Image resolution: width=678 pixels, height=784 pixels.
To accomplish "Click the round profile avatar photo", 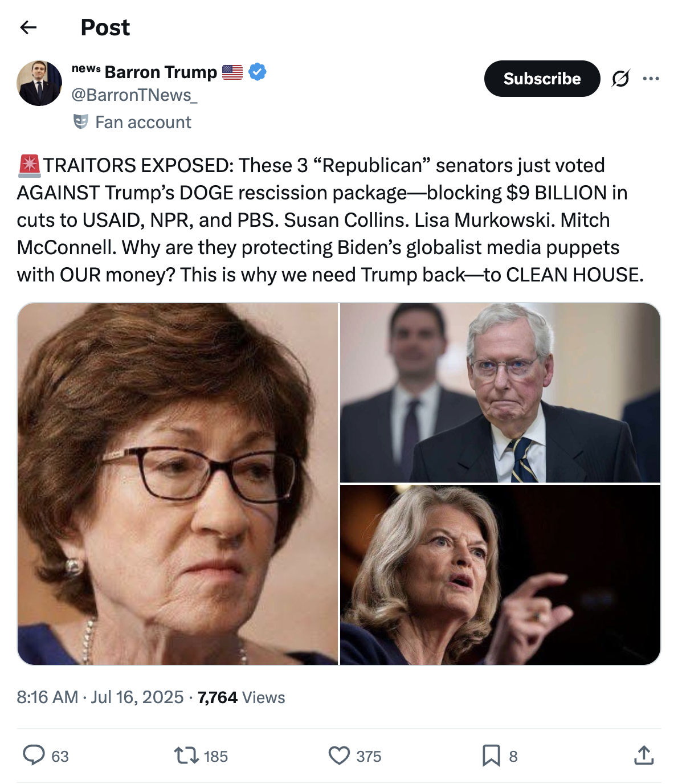I will click(x=39, y=83).
